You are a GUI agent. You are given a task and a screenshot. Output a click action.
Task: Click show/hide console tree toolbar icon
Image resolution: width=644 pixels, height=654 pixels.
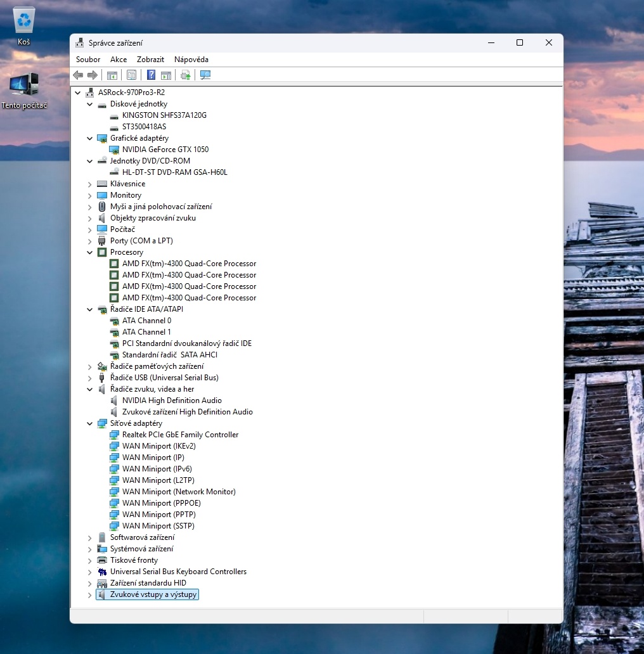click(x=112, y=75)
